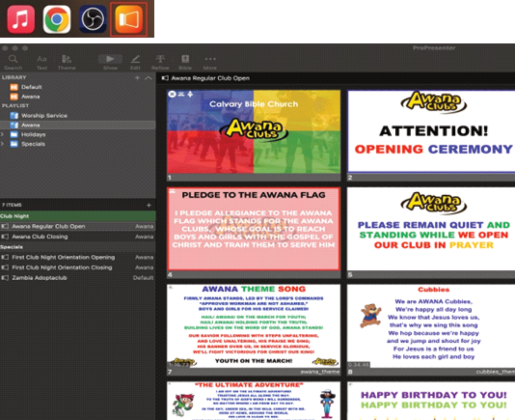The width and height of the screenshot is (515, 420).
Task: Switch to Edit mode
Action: [135, 62]
